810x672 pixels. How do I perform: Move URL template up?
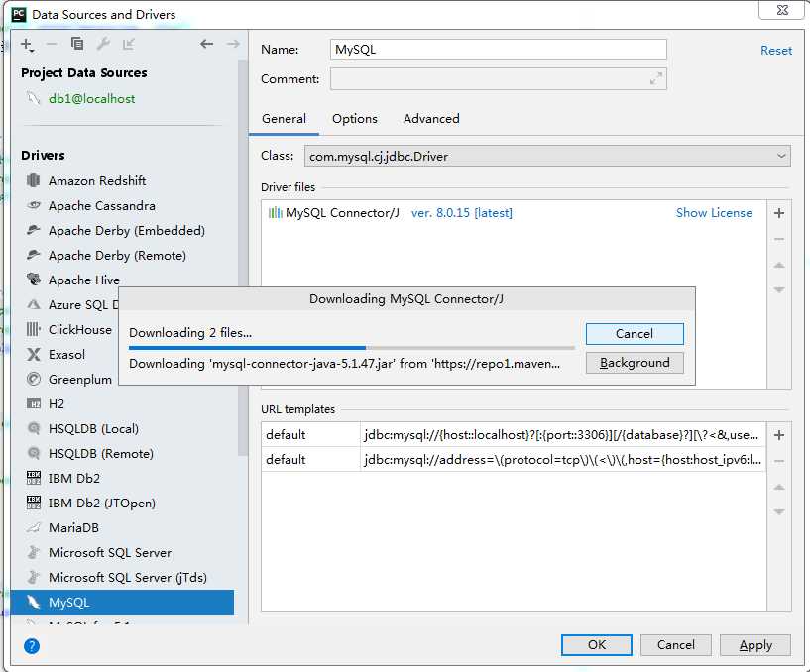779,487
